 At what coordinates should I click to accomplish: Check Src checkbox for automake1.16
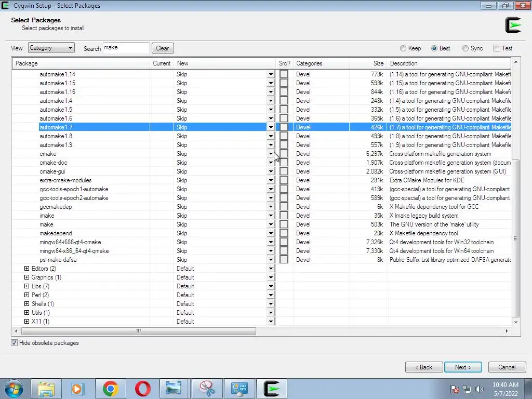284,92
